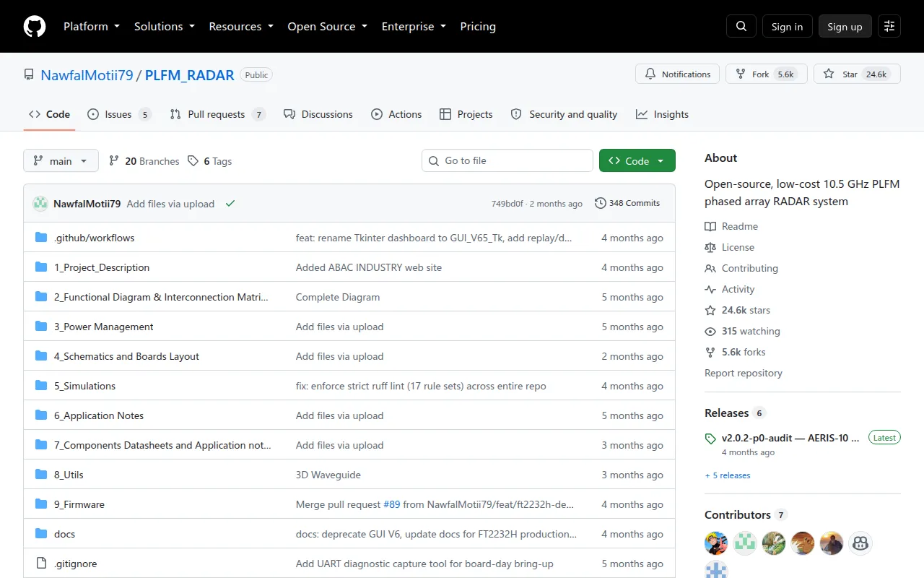Viewport: 924px width, 578px height.
Task: Expand the Resources menu
Action: click(241, 26)
